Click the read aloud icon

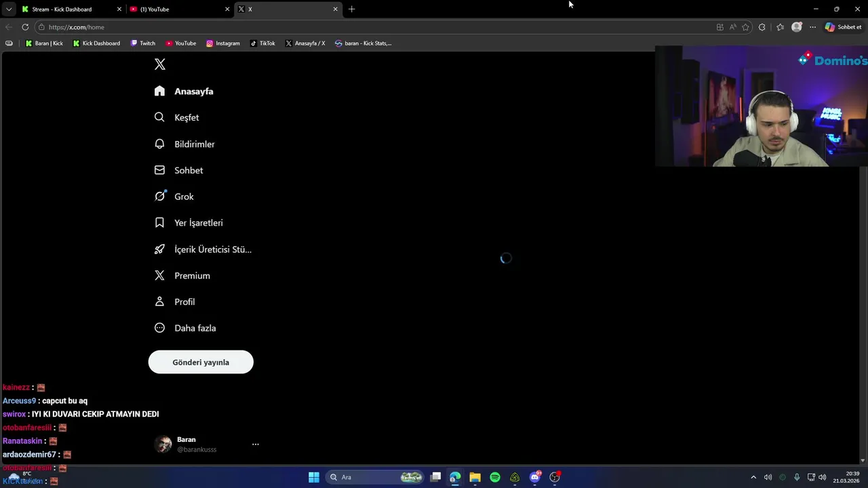[733, 27]
